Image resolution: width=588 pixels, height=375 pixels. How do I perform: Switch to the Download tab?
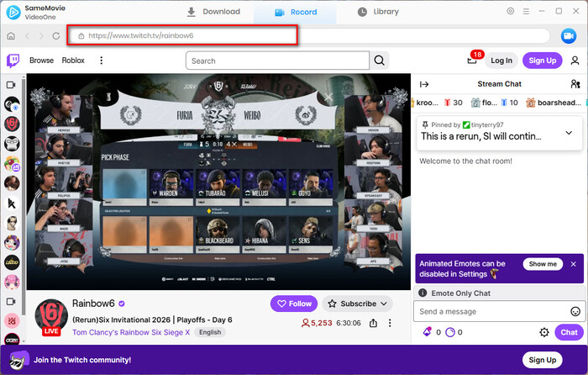pos(213,12)
